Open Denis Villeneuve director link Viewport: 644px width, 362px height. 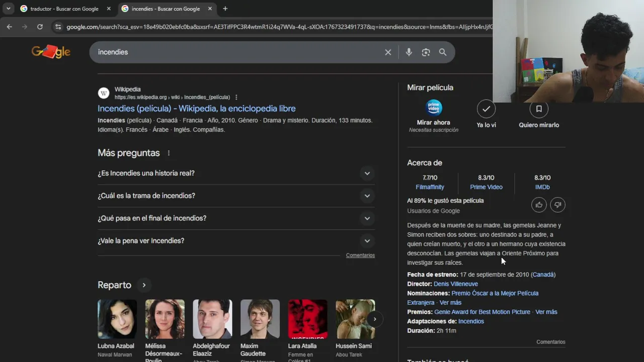coord(456,284)
